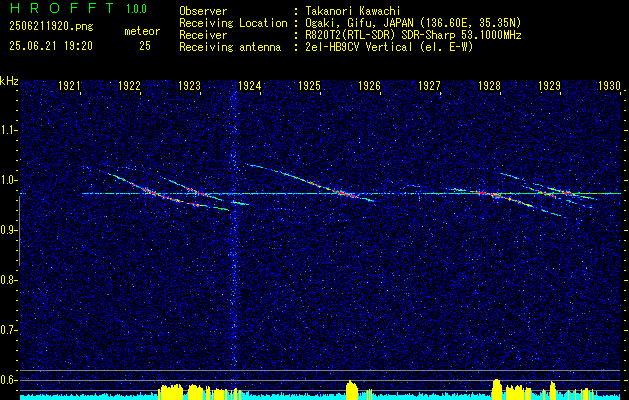Image resolution: width=629 pixels, height=400 pixels.
Task: Click Ogaki, Gifu, JAPAN coordinates text
Action: (412, 23)
